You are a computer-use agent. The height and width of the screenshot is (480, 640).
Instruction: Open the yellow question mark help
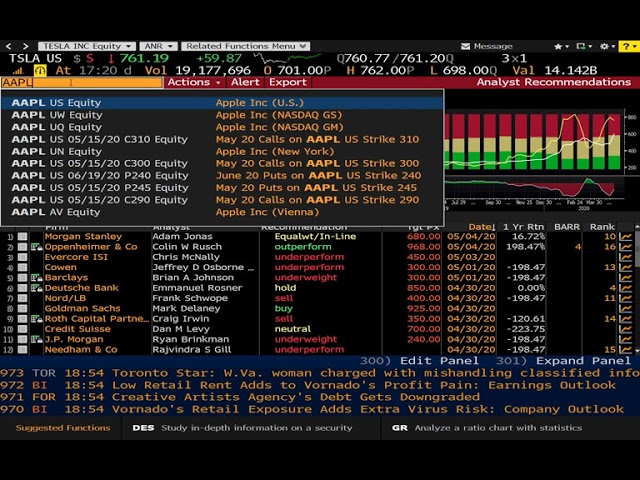click(x=629, y=47)
